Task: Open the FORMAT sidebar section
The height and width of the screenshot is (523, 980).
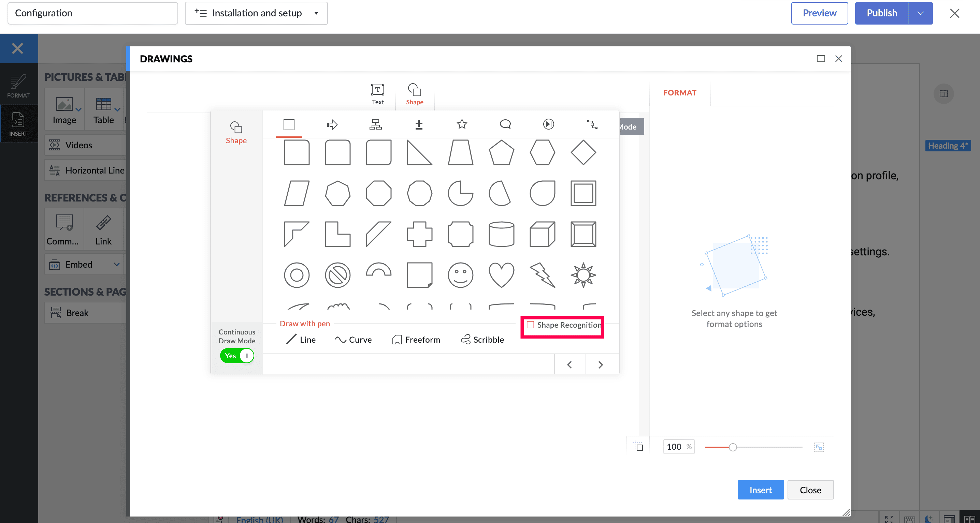Action: [x=18, y=86]
